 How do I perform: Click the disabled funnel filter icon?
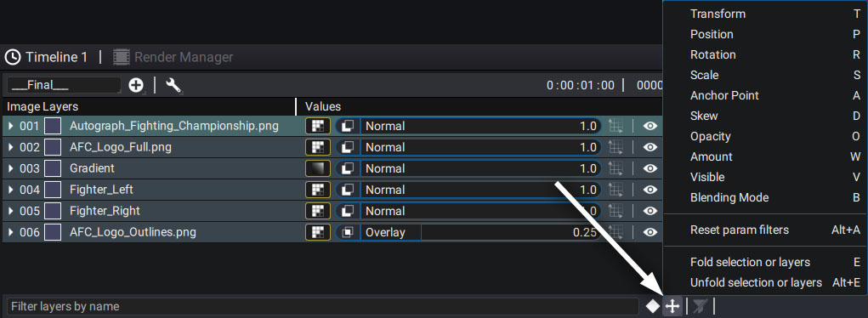[701, 305]
